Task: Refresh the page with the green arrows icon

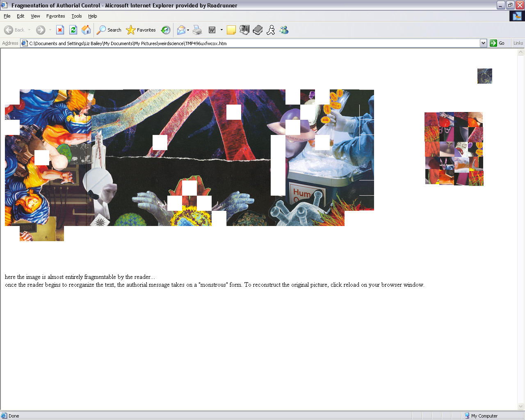Action: [x=73, y=30]
